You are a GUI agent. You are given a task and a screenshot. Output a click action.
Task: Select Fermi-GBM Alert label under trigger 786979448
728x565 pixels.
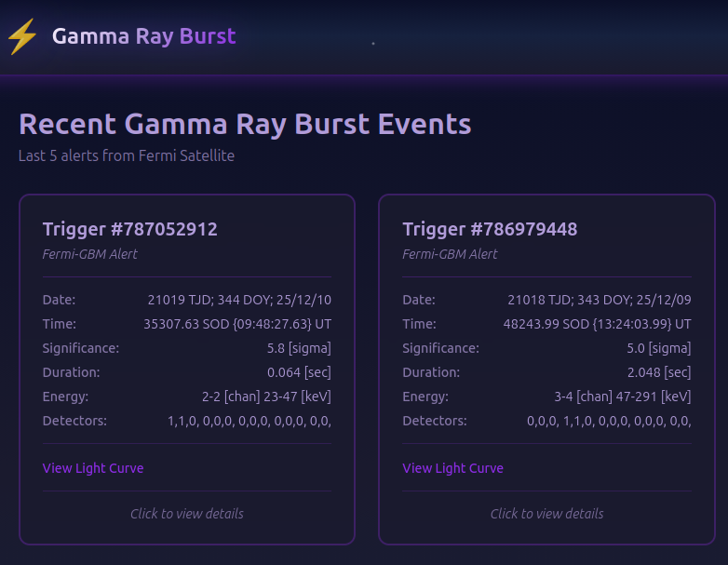point(450,254)
